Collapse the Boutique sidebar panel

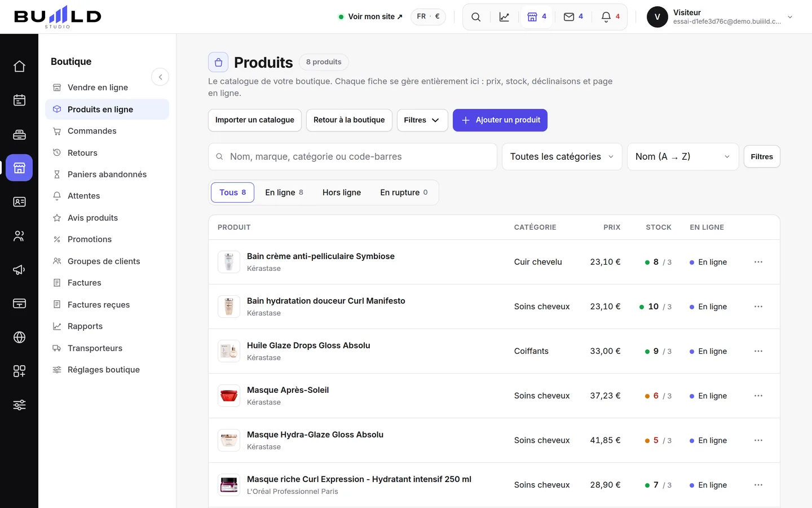[160, 77]
